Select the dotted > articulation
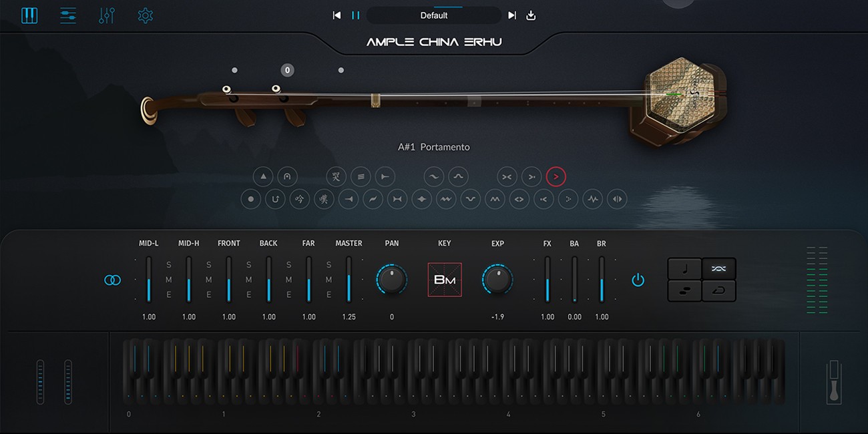 tap(568, 199)
